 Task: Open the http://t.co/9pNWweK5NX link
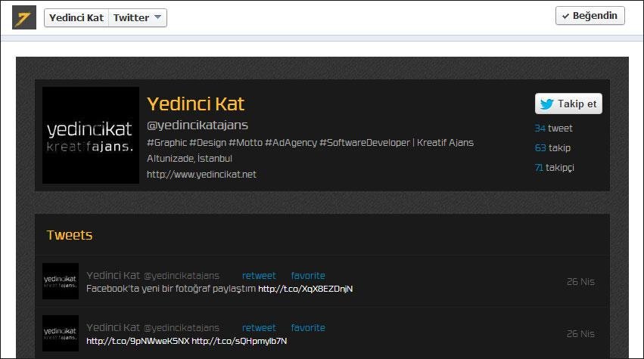[x=138, y=341]
